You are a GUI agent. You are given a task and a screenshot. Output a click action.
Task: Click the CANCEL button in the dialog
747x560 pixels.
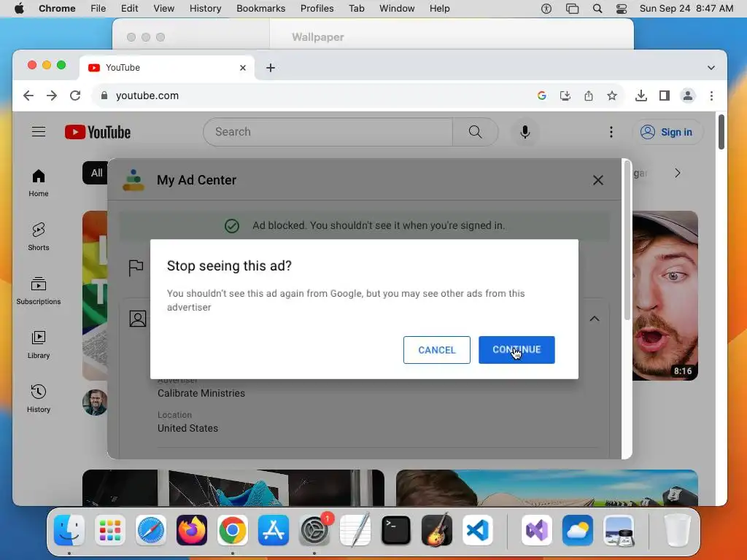[436, 349]
